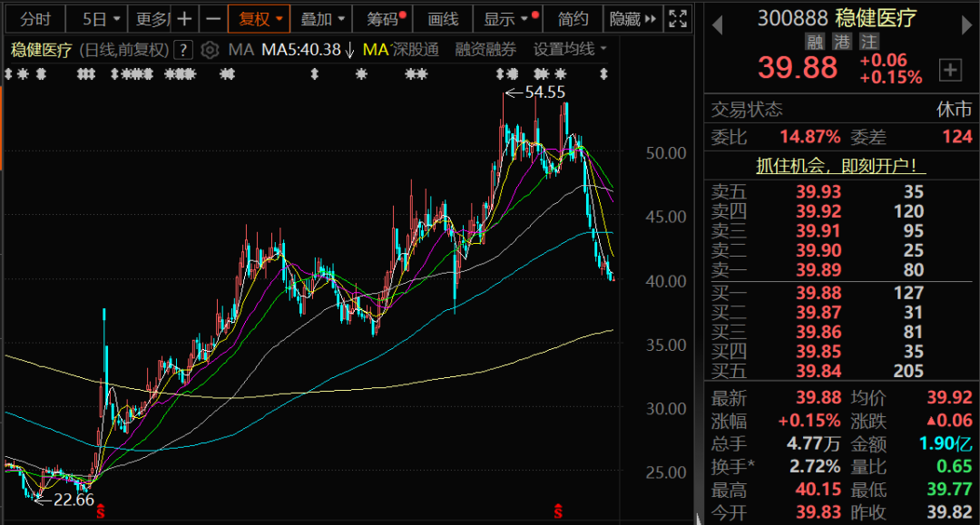Add stock to watchlist with plus box
Screen dimensions: 980x525
tap(950, 70)
